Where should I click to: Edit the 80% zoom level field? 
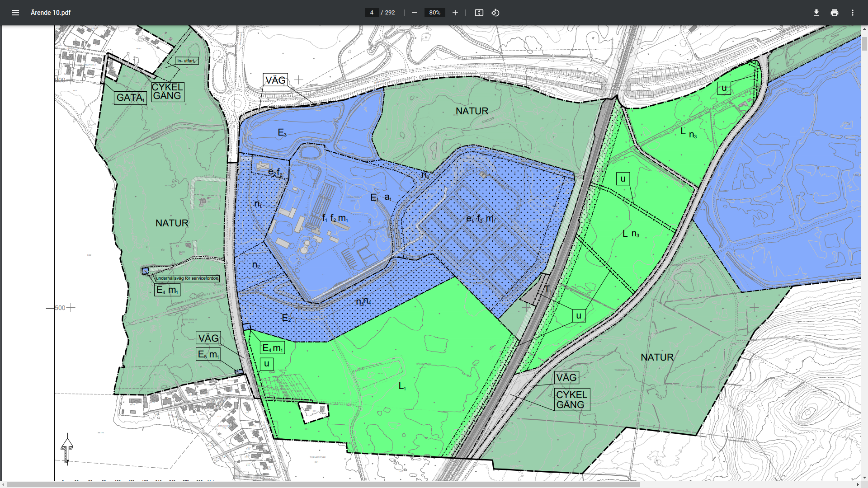tap(435, 13)
